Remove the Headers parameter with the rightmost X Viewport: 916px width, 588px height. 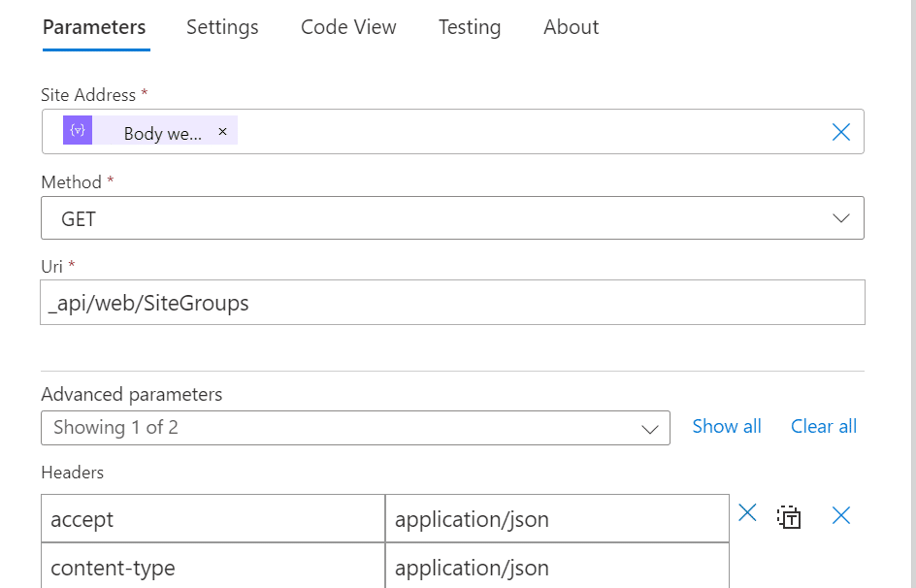(x=840, y=515)
